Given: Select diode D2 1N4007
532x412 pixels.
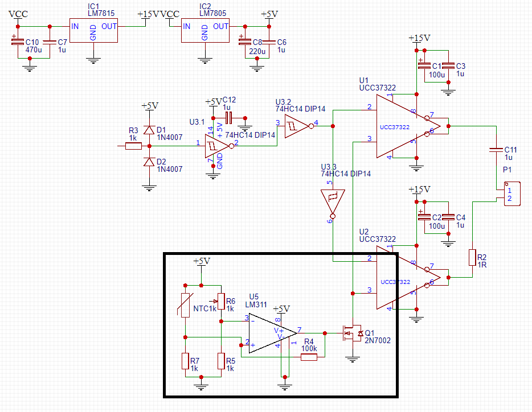Looking at the screenshot, I should coord(149,163).
